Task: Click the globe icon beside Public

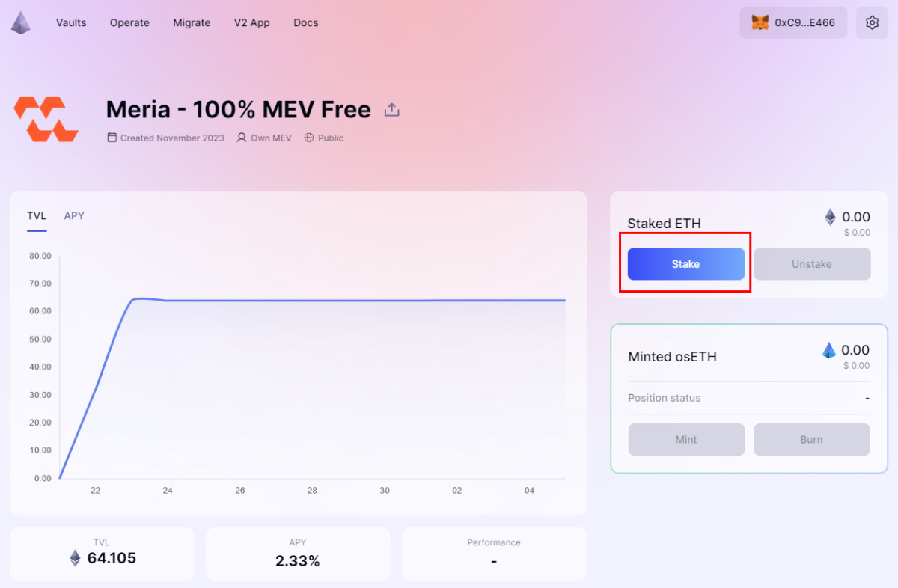Action: [309, 138]
